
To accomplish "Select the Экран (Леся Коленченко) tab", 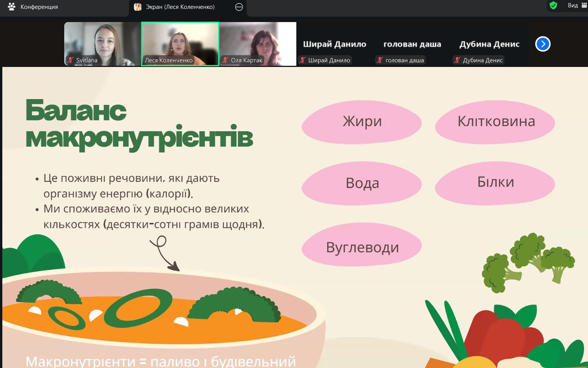I will (180, 7).
